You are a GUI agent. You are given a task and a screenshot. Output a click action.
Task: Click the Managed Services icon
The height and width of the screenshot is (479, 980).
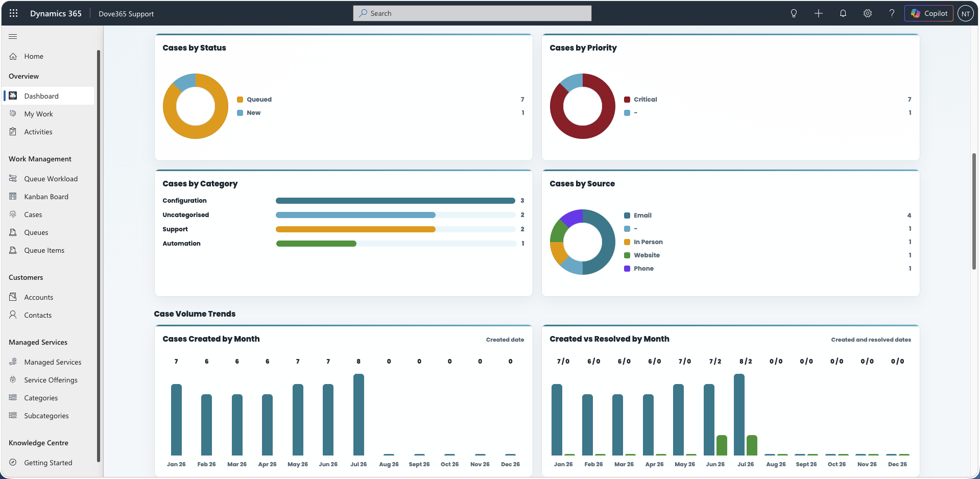point(13,362)
